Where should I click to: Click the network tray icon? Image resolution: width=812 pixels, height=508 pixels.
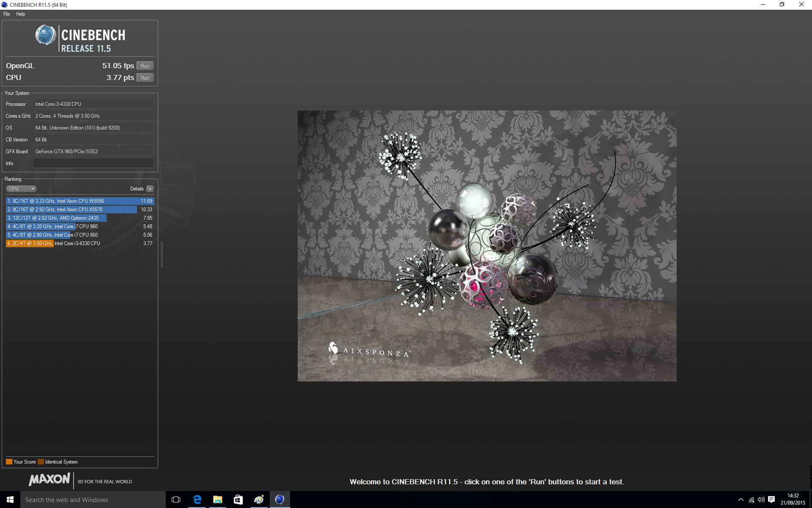[752, 500]
